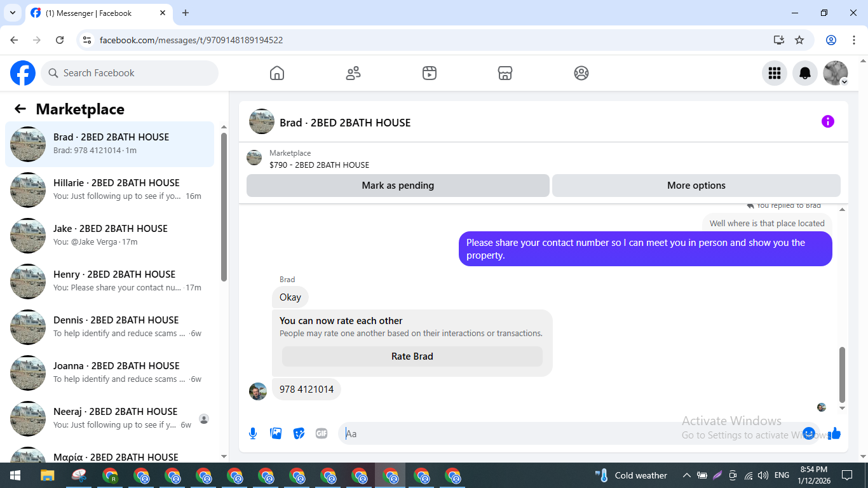Click the chat messages scrollbar thumb

click(843, 375)
